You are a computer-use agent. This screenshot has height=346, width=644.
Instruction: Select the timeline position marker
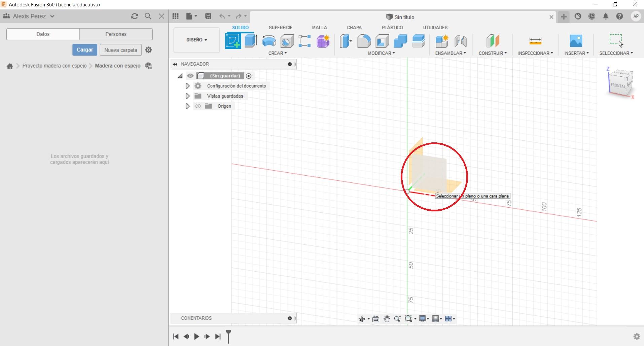228,336
